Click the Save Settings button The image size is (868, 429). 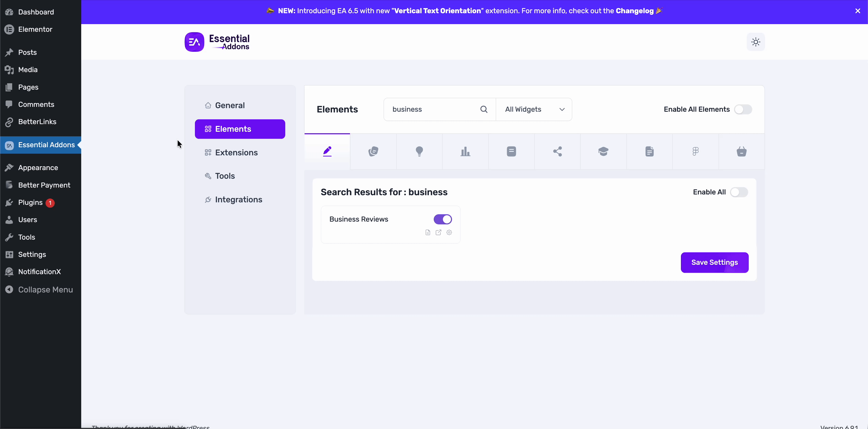point(714,262)
